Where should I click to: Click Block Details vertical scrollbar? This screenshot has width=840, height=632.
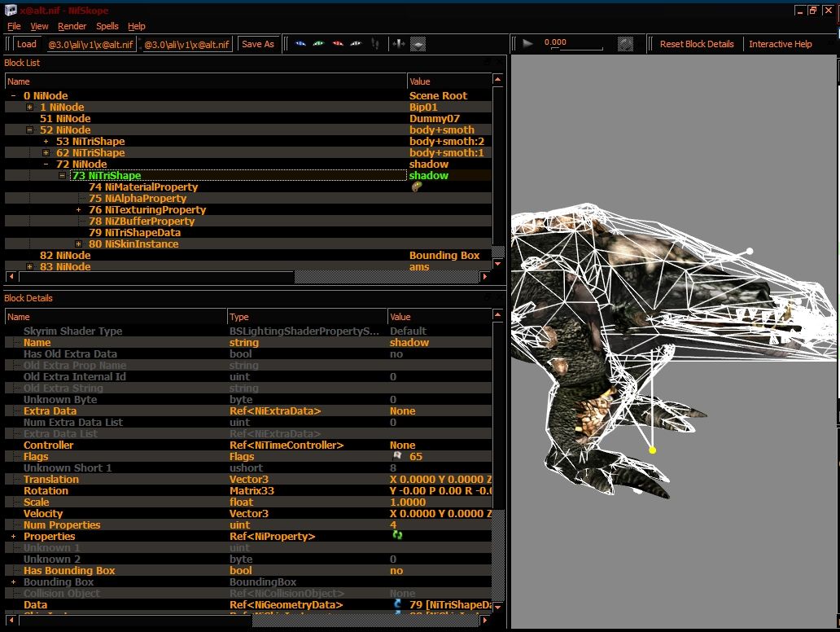[x=497, y=555]
